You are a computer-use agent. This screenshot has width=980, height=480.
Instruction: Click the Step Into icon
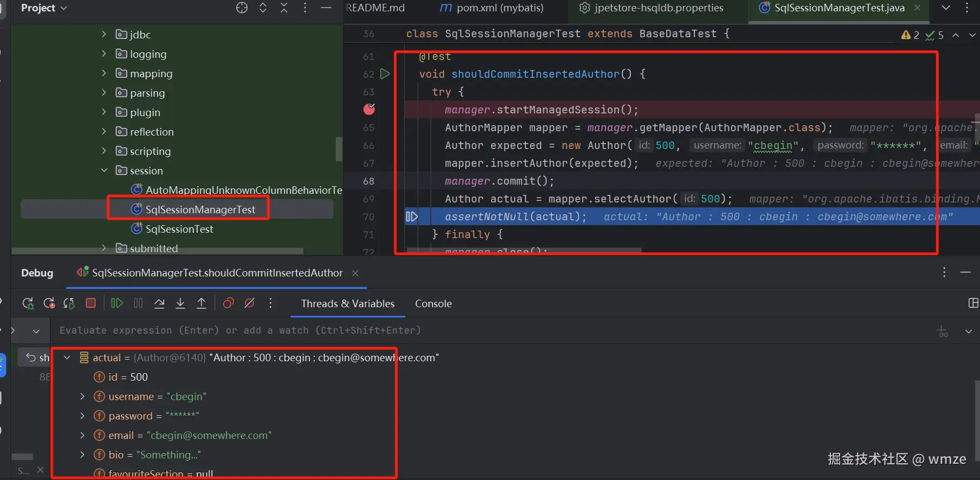coord(180,303)
